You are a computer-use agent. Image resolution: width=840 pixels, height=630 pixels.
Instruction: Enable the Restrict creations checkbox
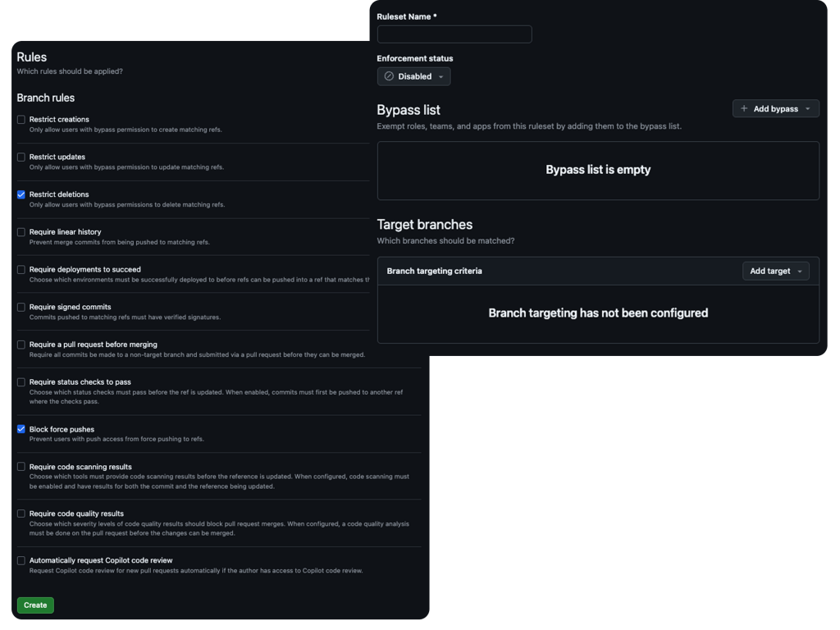(x=21, y=120)
